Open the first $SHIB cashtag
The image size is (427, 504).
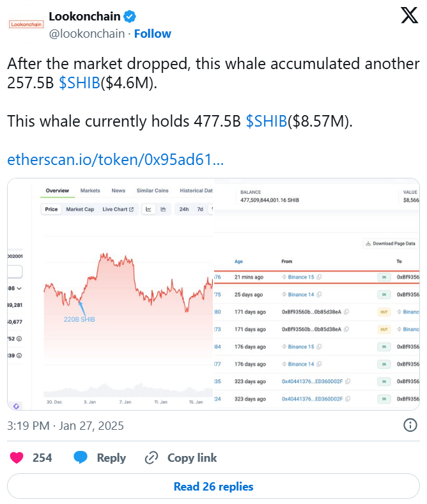79,83
